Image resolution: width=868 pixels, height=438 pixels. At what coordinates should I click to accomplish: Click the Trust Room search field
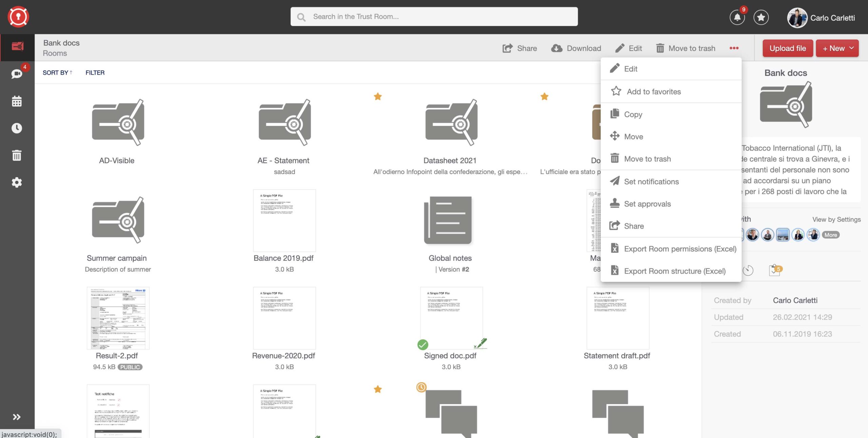(x=434, y=16)
